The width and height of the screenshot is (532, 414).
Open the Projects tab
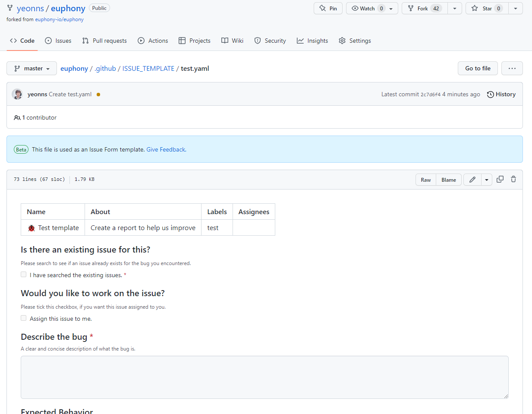(x=195, y=41)
